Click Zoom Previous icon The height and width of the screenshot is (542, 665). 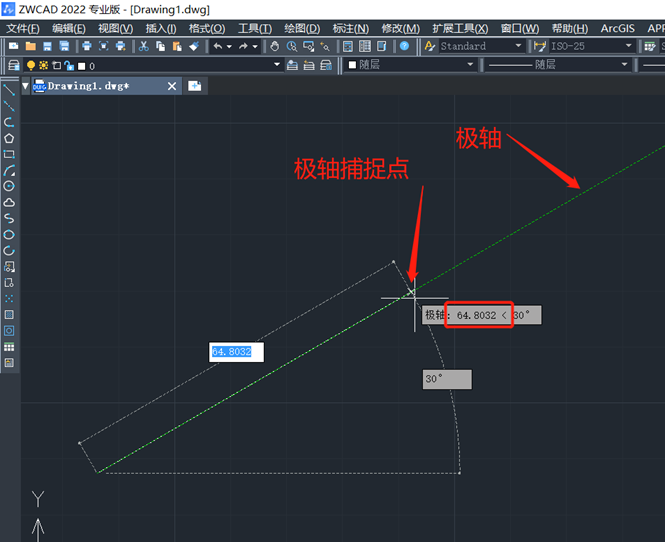(x=325, y=46)
